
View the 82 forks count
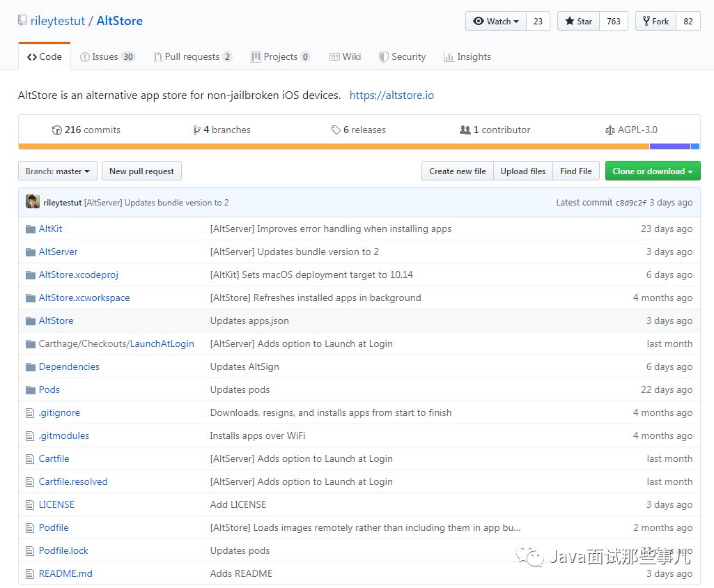point(688,22)
